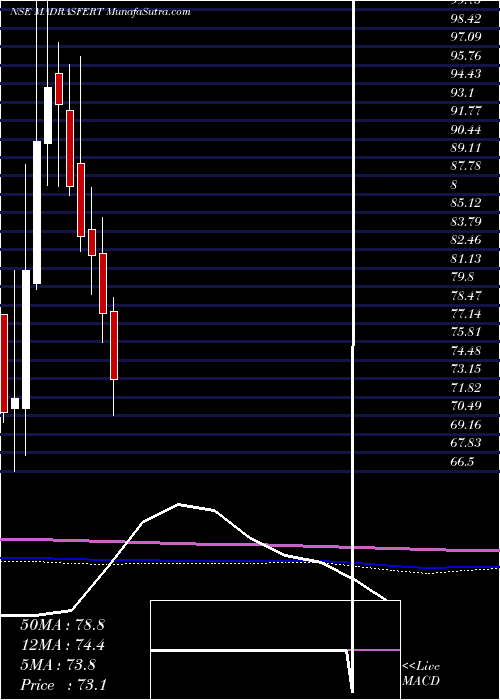500x700 pixels.
Task: Click the 91.77 price axis label
Action: pyautogui.click(x=466, y=111)
